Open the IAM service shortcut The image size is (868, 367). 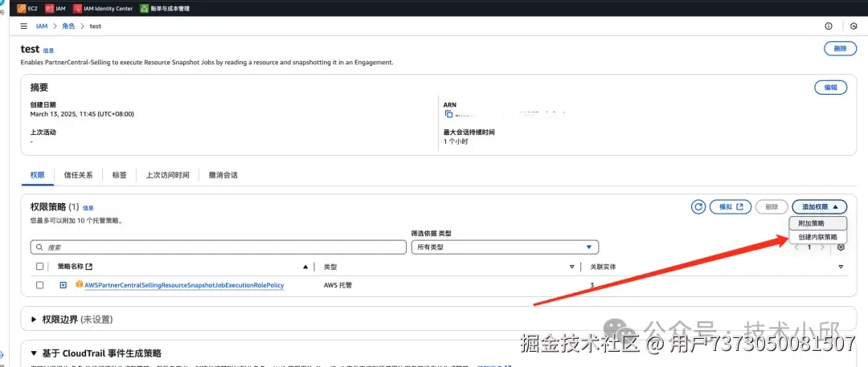point(55,8)
